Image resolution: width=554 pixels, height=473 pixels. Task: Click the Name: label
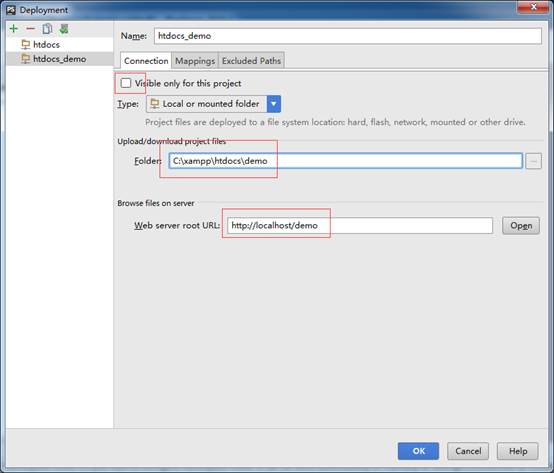tap(134, 36)
